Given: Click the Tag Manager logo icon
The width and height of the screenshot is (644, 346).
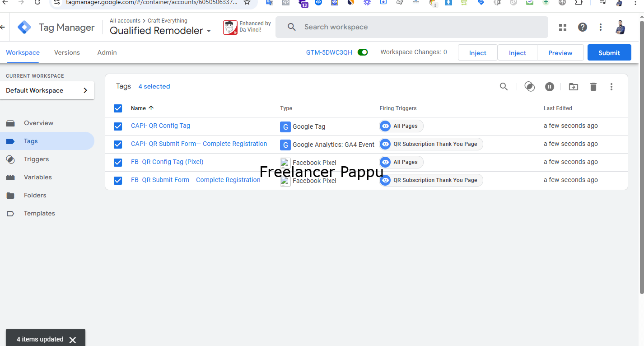Looking at the screenshot, I should pos(24,28).
